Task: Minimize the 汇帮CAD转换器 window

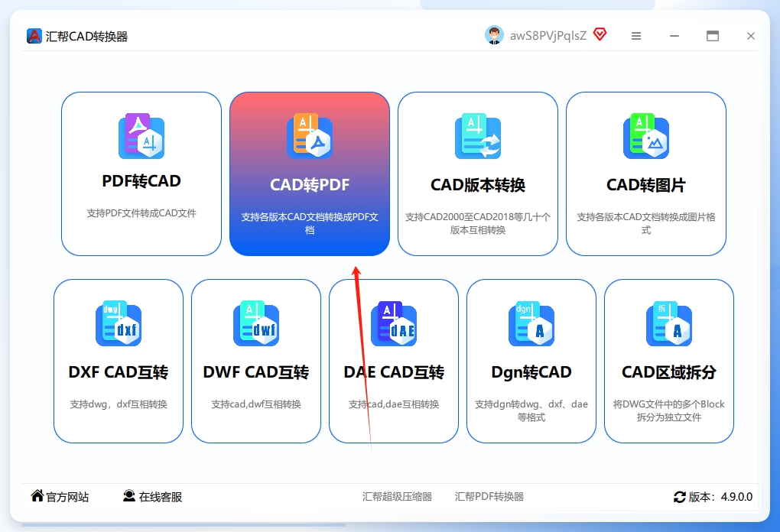Action: coord(674,36)
